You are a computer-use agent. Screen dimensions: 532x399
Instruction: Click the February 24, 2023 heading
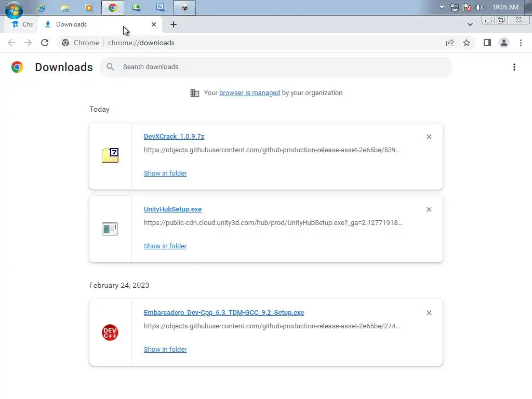point(119,285)
